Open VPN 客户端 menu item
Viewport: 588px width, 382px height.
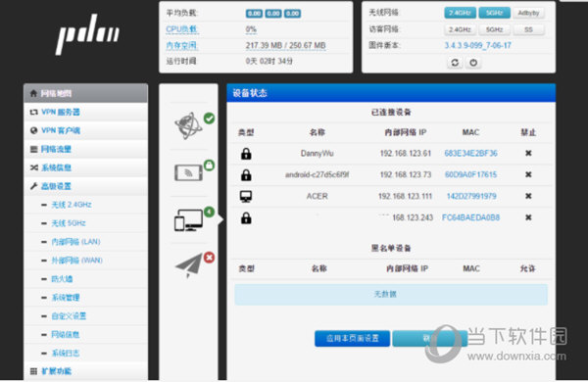tap(86, 130)
